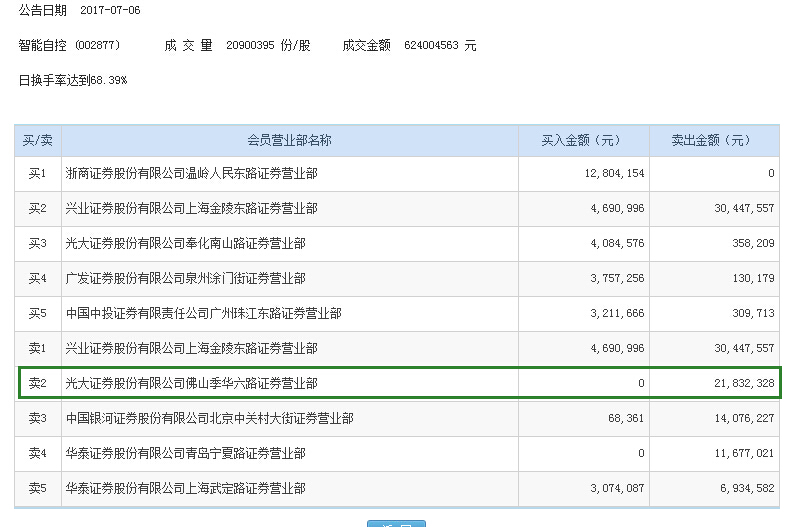Click buy amount 12,804,154
Screen dimensions: 802x527
click(x=614, y=173)
